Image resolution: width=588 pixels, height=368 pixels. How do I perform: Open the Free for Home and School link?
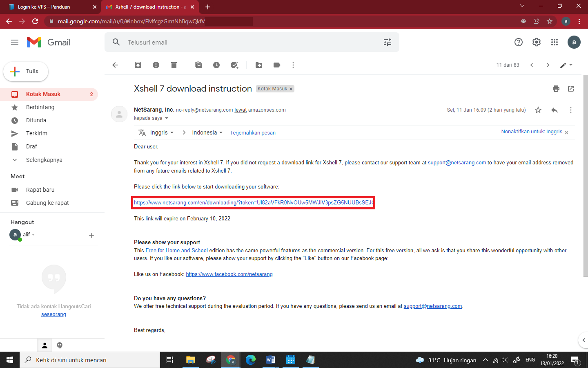(176, 251)
